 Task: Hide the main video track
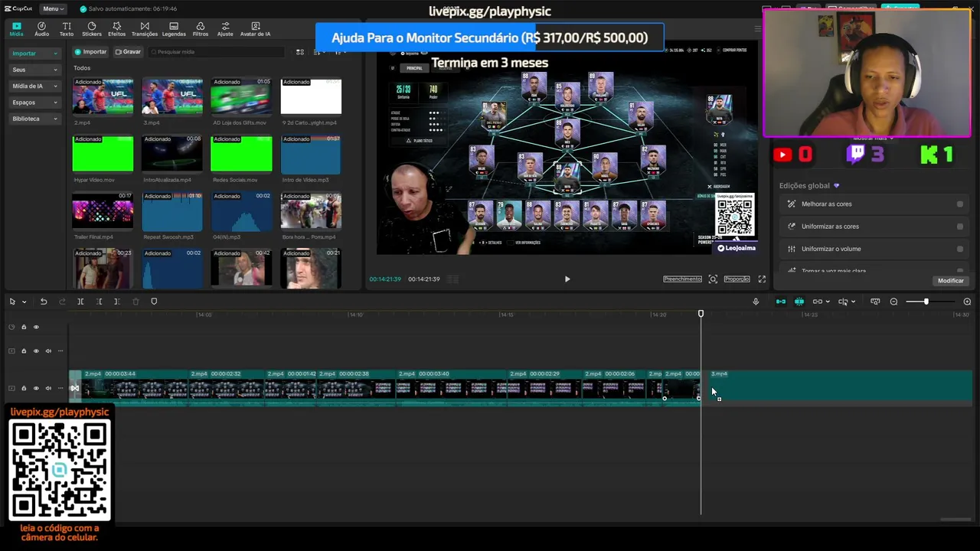[36, 388]
